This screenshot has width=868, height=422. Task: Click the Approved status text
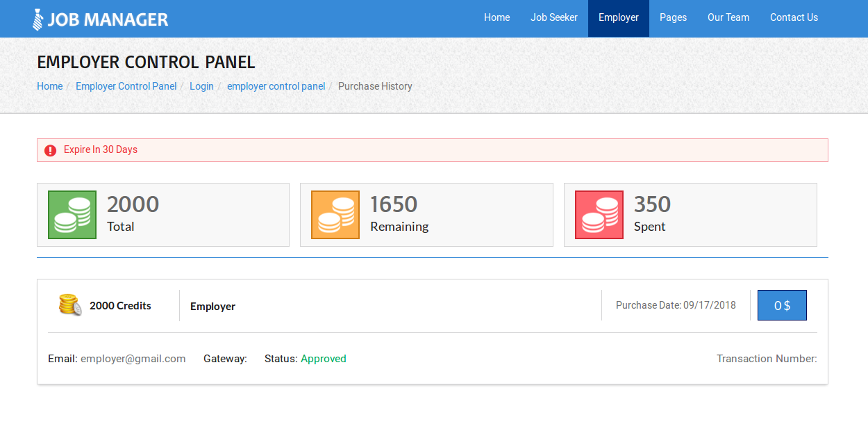tap(324, 359)
